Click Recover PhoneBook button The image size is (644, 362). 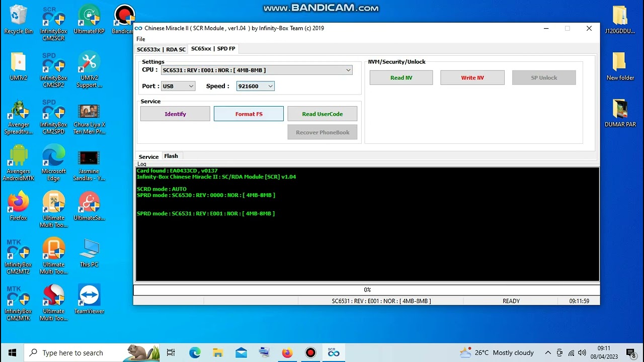coord(323,132)
